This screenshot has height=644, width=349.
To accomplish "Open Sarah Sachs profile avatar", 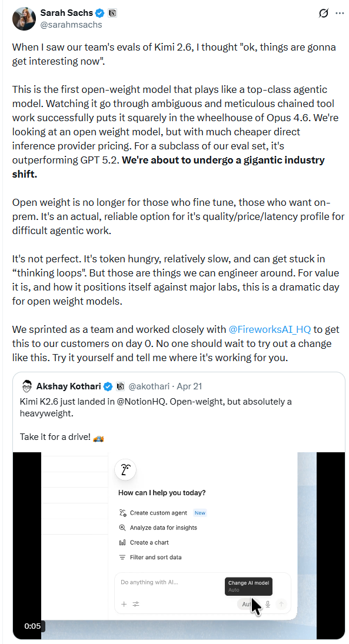I will click(x=24, y=18).
